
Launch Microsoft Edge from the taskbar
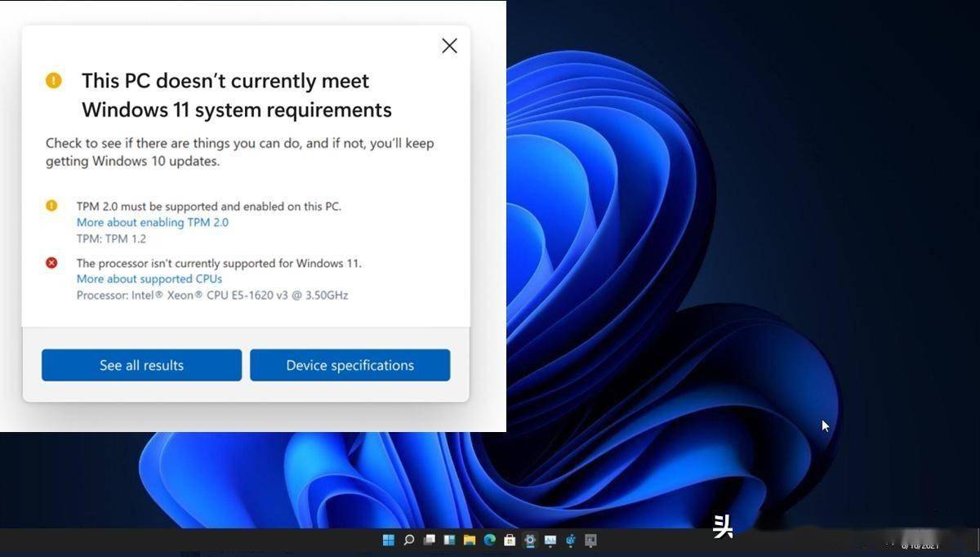pyautogui.click(x=490, y=540)
